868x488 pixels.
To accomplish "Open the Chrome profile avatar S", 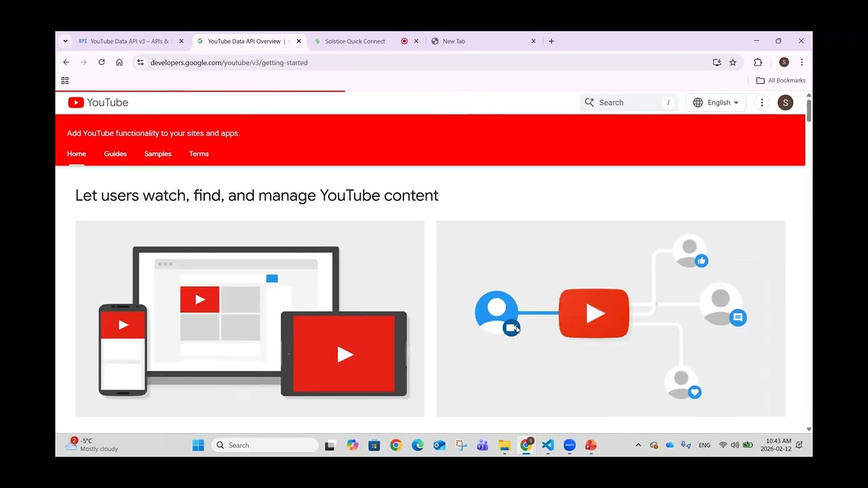I will 784,62.
